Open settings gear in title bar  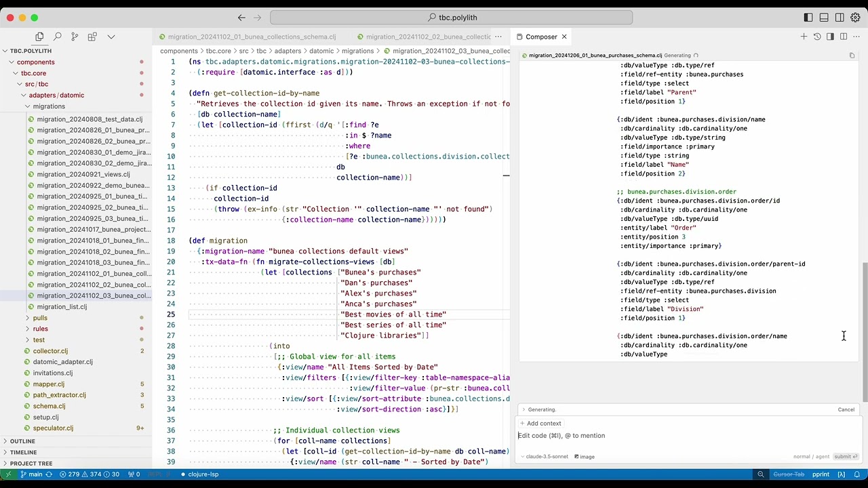855,18
